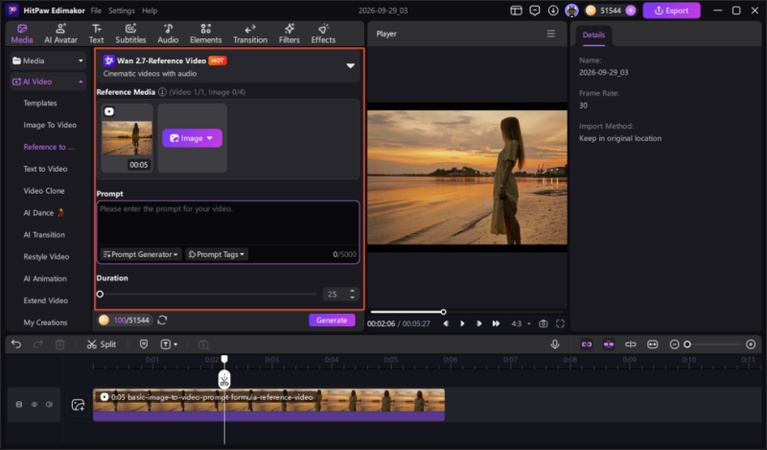The width and height of the screenshot is (767, 450).
Task: Open the Elements panel
Action: (x=205, y=34)
